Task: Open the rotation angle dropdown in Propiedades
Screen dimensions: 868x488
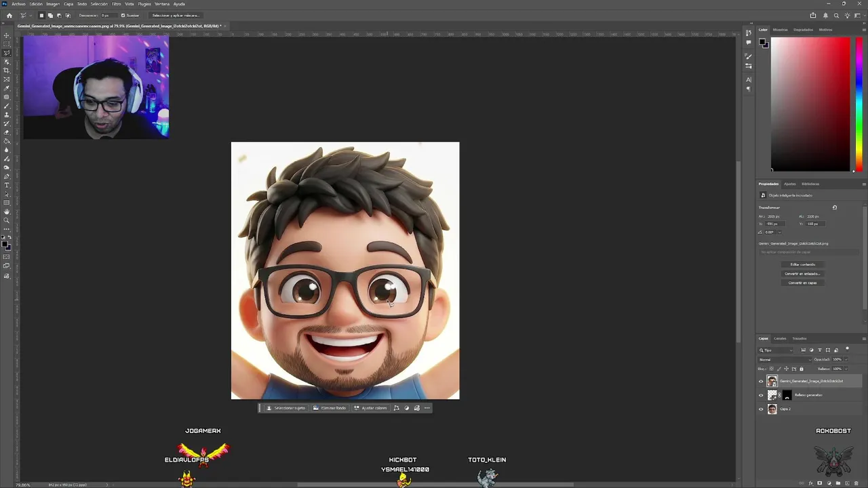Action: (780, 232)
